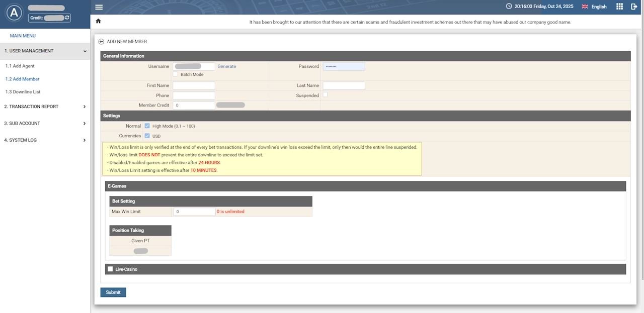Click the First Name input field
Viewport: 644px width, 313px height.
click(x=194, y=86)
